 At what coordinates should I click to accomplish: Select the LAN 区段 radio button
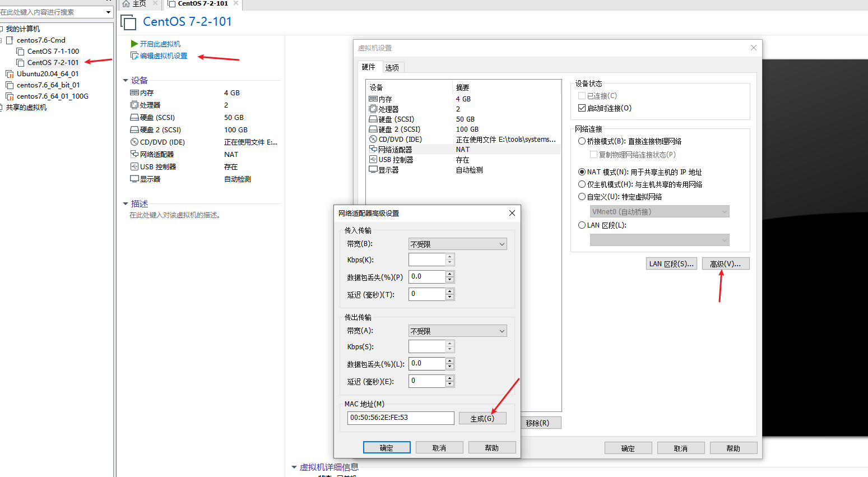click(x=582, y=225)
